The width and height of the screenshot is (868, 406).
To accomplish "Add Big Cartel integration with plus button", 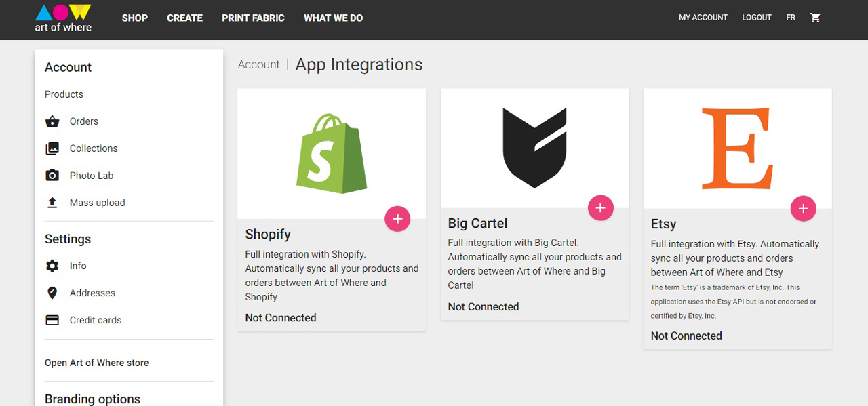I will pos(600,208).
